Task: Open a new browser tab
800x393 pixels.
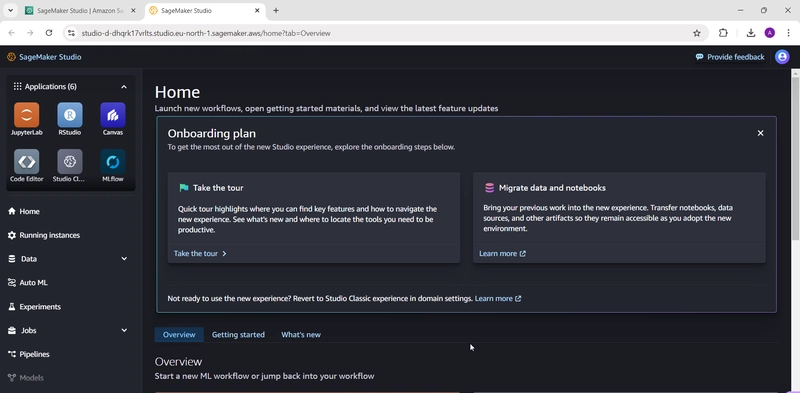Action: pos(276,10)
